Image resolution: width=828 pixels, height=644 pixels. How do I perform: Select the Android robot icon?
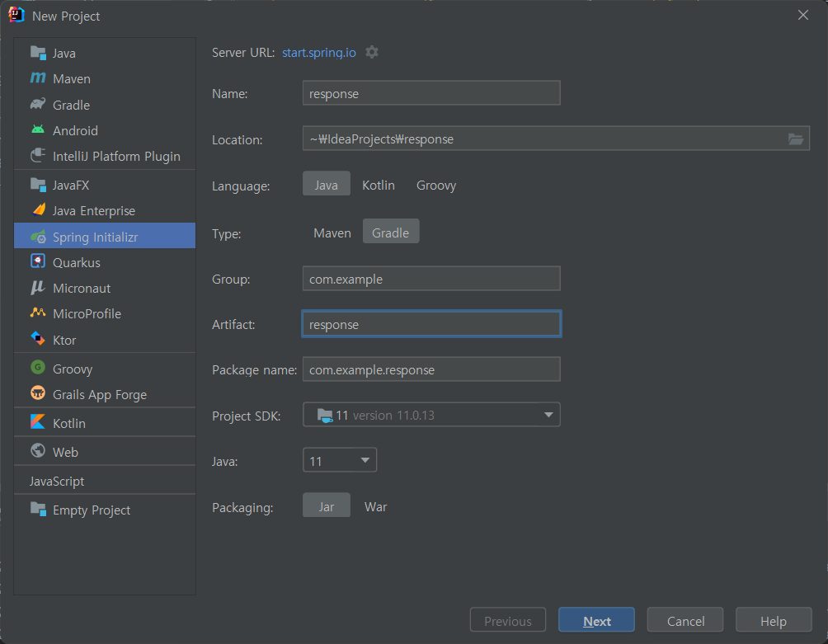click(x=38, y=129)
